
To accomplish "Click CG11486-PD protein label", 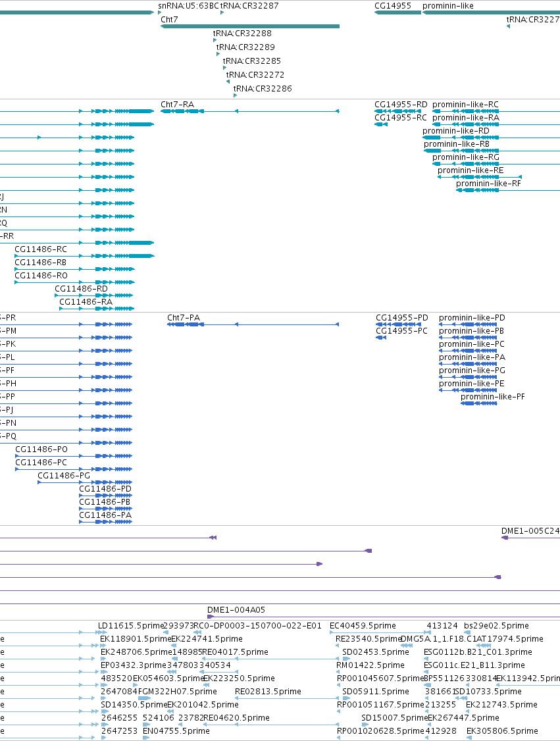I will click(105, 489).
